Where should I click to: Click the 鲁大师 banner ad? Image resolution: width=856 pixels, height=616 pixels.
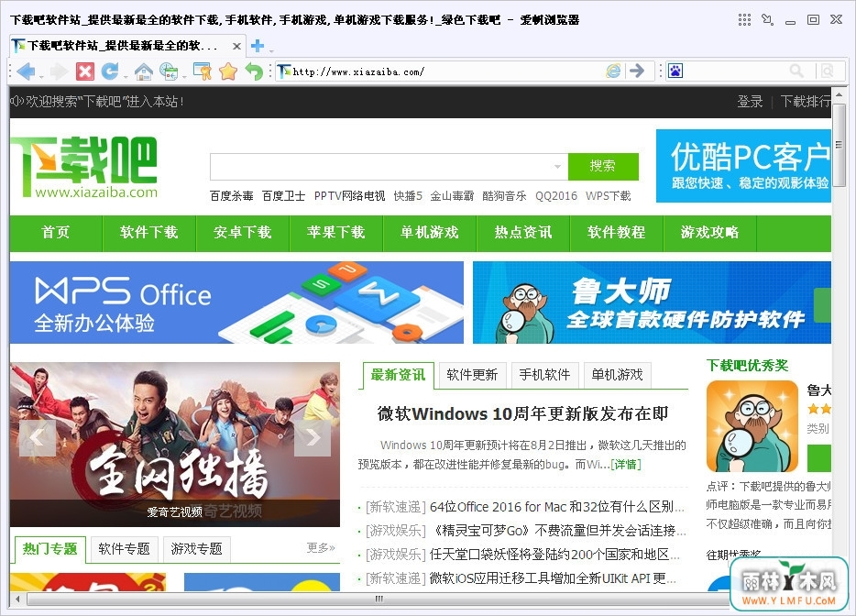[652, 302]
